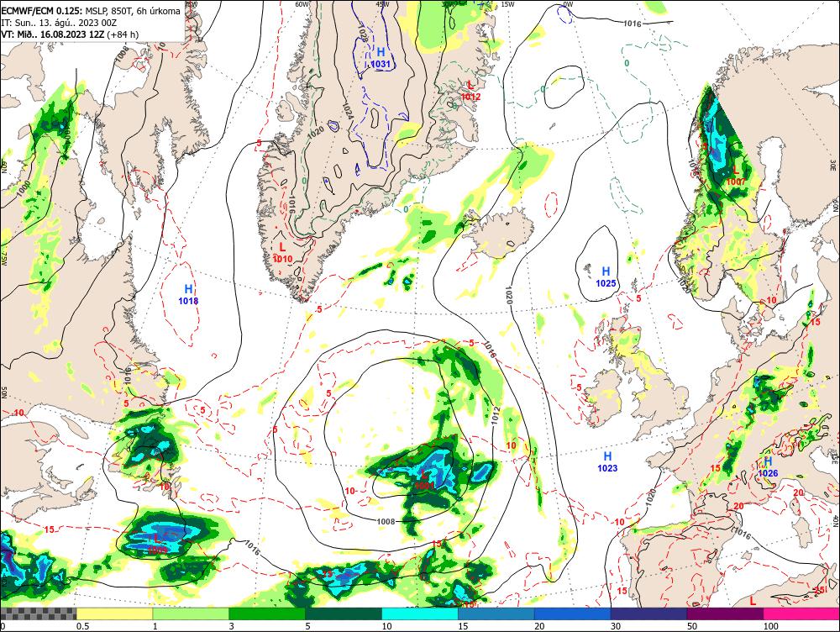This screenshot has height=632, width=840.
Task: Select the cyan 10–15 mm legend swatch
Action: coord(420,614)
